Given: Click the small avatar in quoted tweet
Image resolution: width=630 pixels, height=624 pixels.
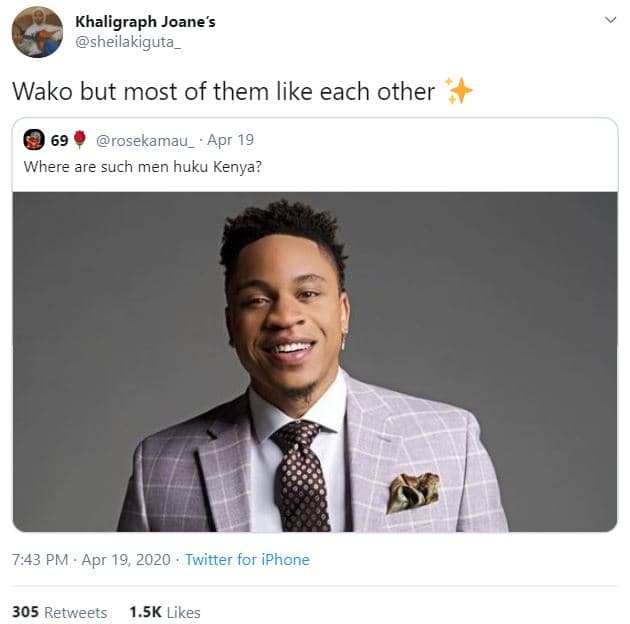Looking at the screenshot, I should [x=33, y=140].
